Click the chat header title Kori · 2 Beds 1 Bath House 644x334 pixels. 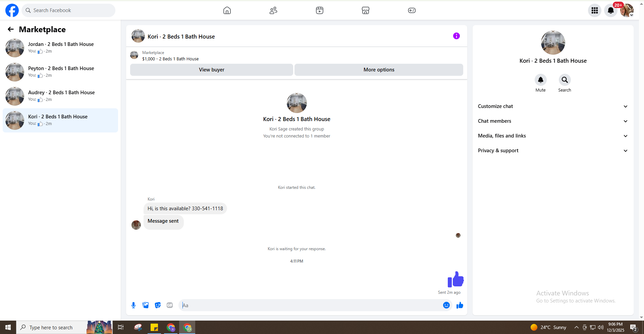click(x=181, y=37)
